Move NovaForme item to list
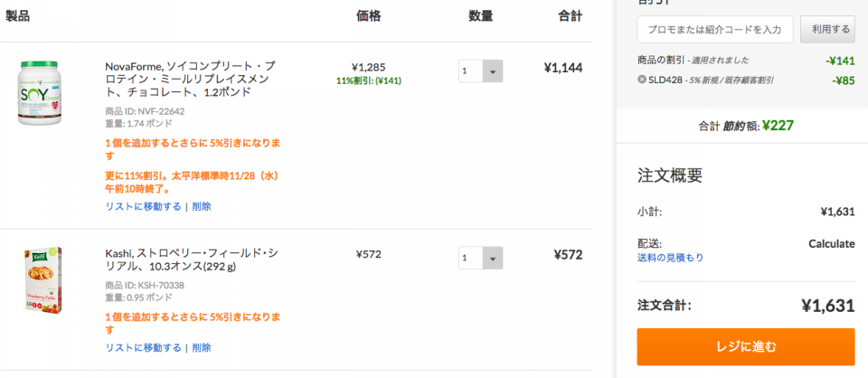This screenshot has width=868, height=378. [x=143, y=206]
